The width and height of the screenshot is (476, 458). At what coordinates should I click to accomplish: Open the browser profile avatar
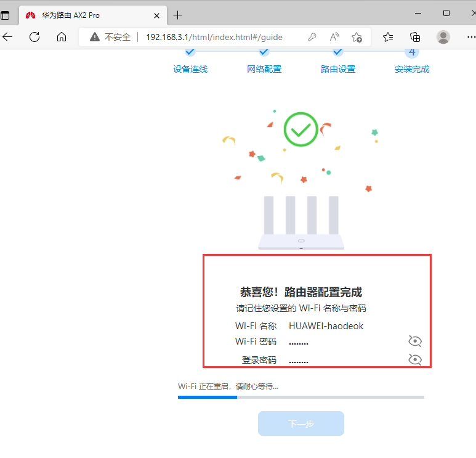443,37
